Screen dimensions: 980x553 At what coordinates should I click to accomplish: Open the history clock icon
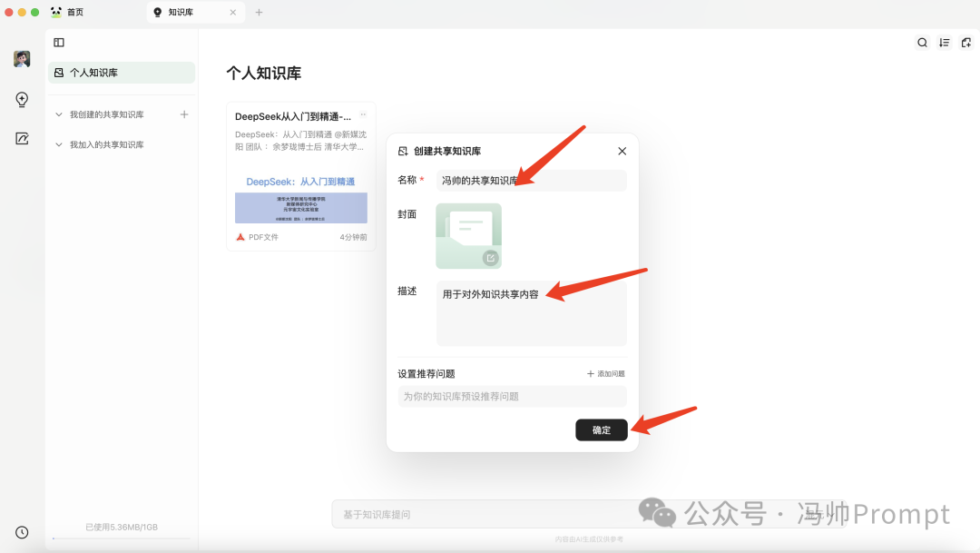coord(22,532)
